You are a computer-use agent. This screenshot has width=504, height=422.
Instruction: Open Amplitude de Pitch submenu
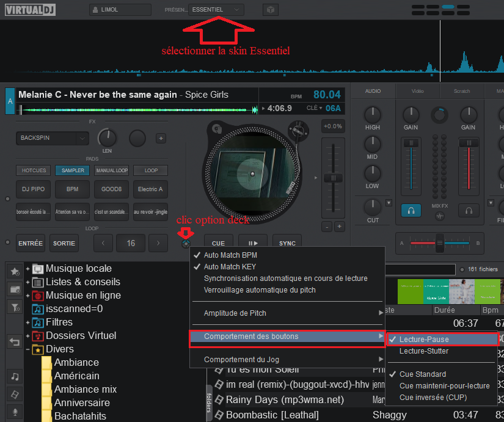point(235,313)
